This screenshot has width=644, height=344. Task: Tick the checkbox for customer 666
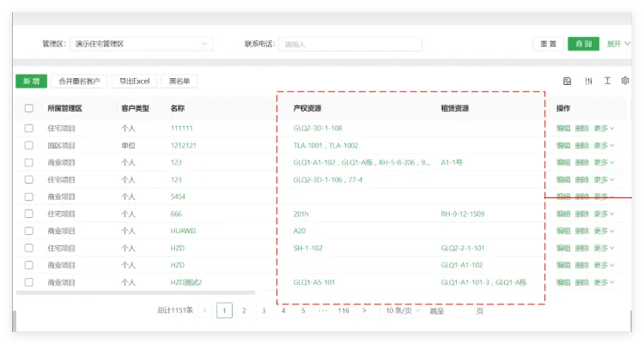click(28, 214)
